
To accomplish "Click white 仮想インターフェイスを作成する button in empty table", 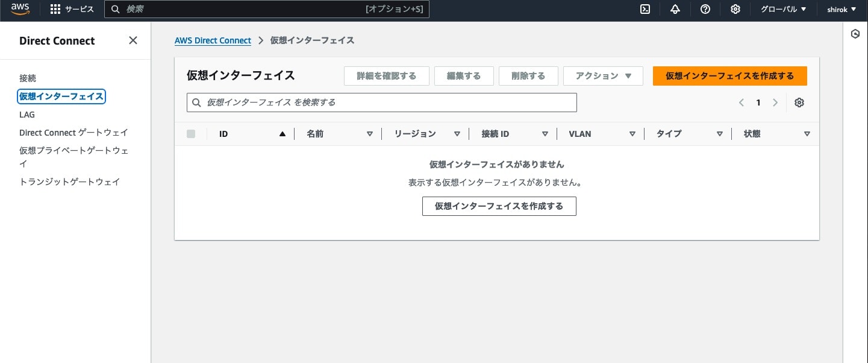I will click(499, 206).
